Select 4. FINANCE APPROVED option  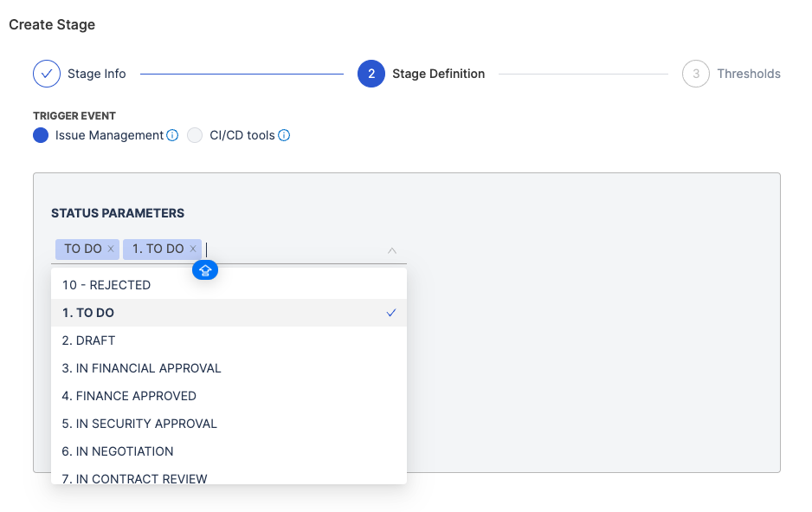(229, 396)
